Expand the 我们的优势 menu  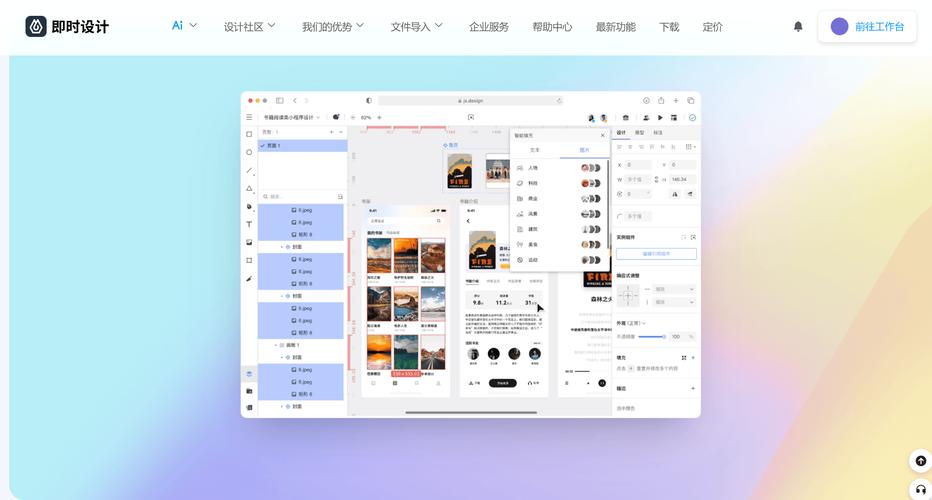pos(333,27)
